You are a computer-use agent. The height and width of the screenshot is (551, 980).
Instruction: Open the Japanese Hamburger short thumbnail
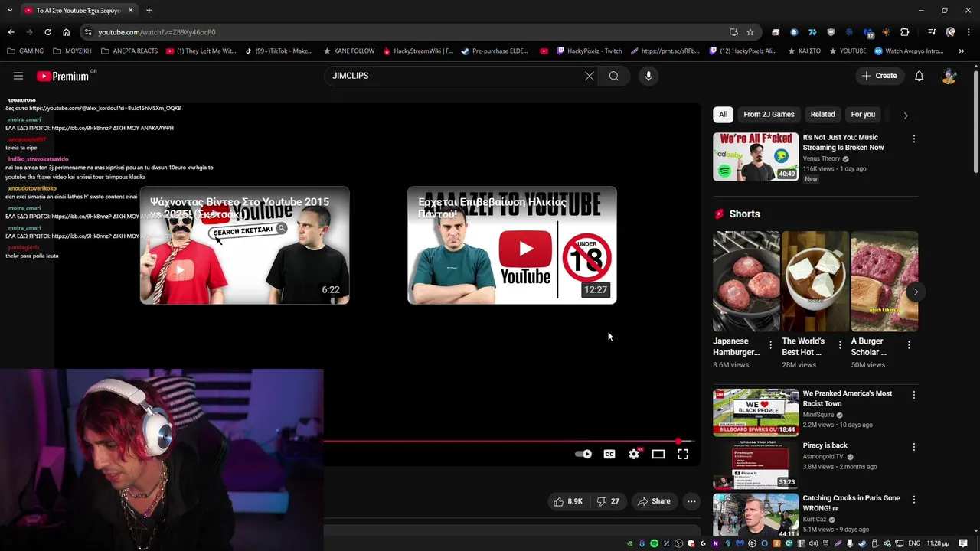point(746,281)
